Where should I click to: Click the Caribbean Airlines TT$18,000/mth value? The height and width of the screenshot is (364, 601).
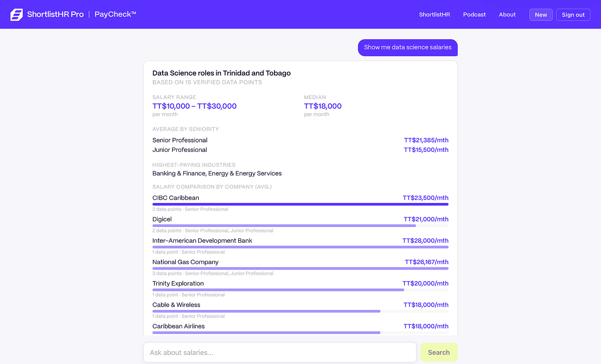click(426, 326)
